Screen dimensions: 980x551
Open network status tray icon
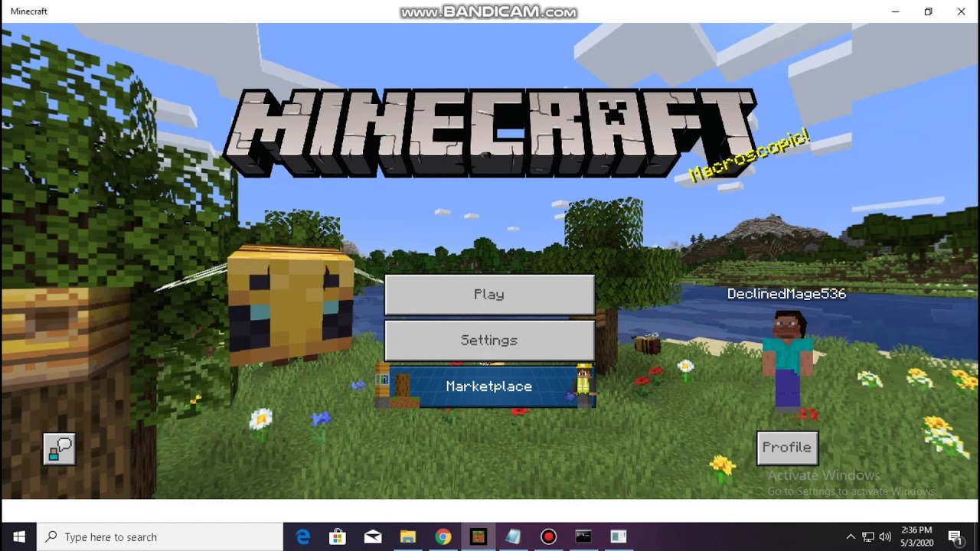868,536
